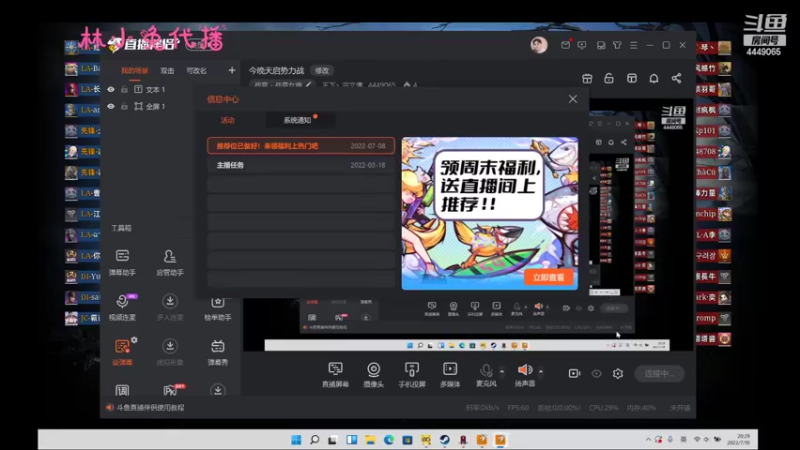The height and width of the screenshot is (450, 800).
Task: Open the gift box icon above preview
Action: click(x=587, y=78)
